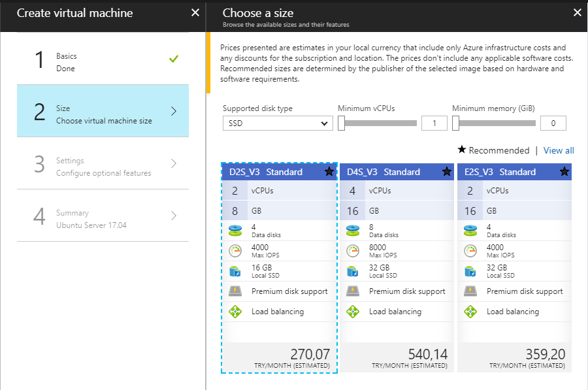The width and height of the screenshot is (588, 390).
Task: Click the Minimum vCPUs slider handle
Action: (x=341, y=123)
